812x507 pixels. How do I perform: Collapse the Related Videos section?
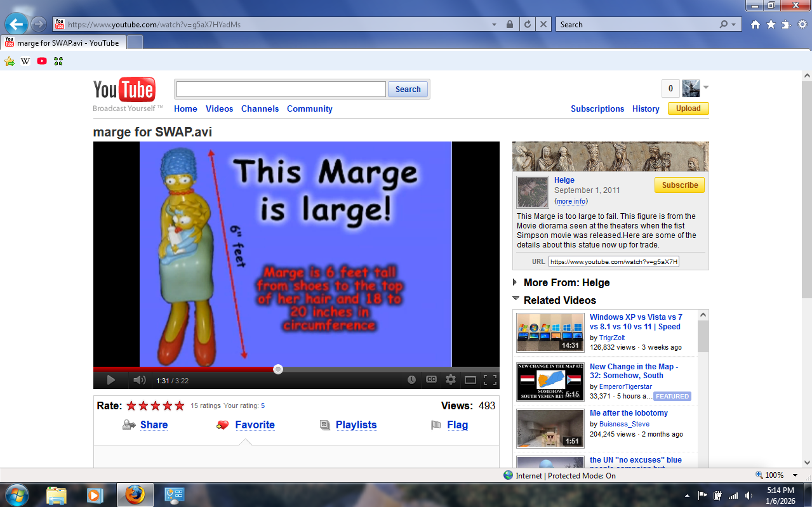(x=515, y=300)
